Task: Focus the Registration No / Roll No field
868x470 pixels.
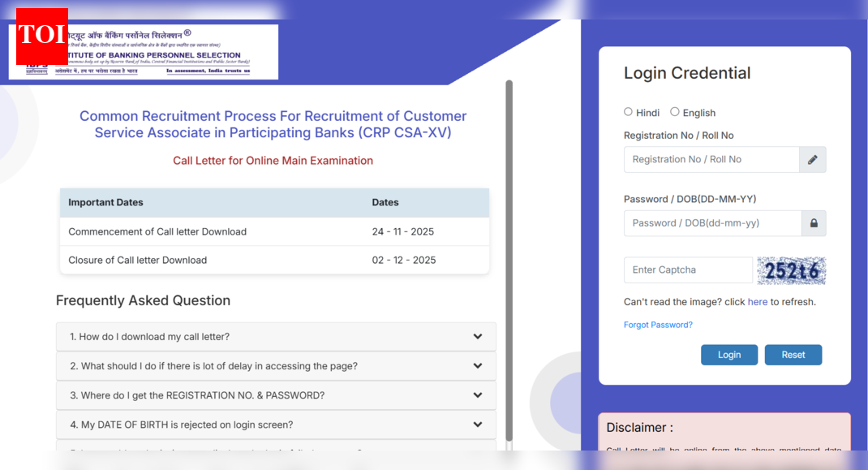Action: pyautogui.click(x=711, y=160)
